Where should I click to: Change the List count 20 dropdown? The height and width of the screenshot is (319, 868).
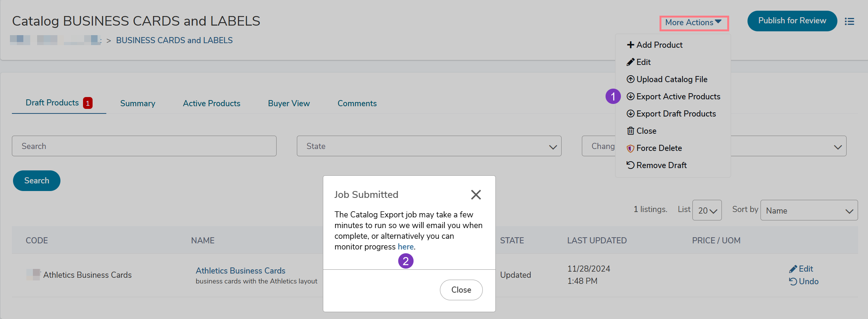click(x=707, y=211)
